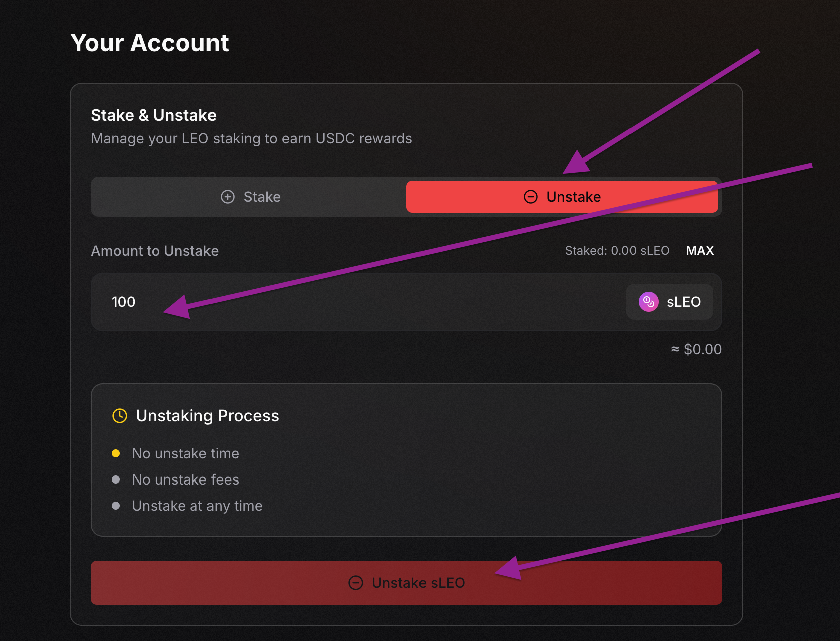Click the minus circle icon on Unstake tab
The width and height of the screenshot is (840, 641).
point(530,197)
